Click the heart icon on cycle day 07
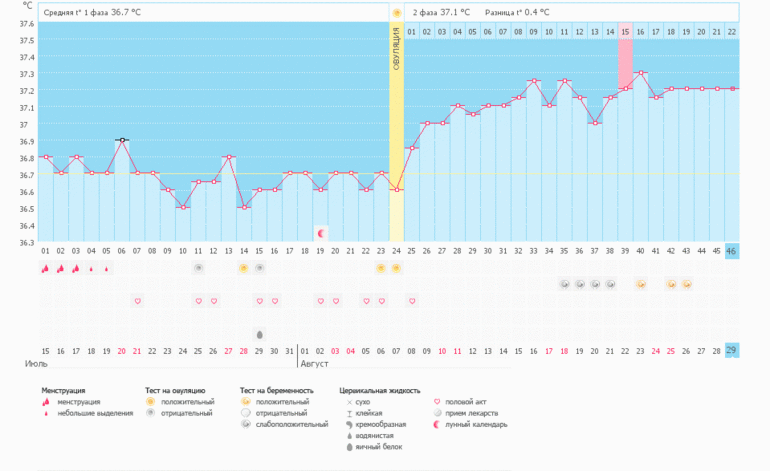 [x=138, y=301]
